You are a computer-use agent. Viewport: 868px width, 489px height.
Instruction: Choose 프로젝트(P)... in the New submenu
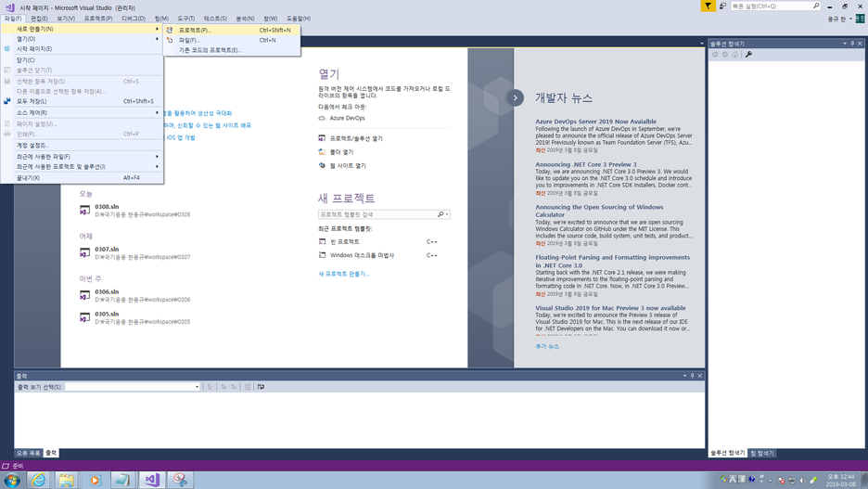[x=232, y=30]
